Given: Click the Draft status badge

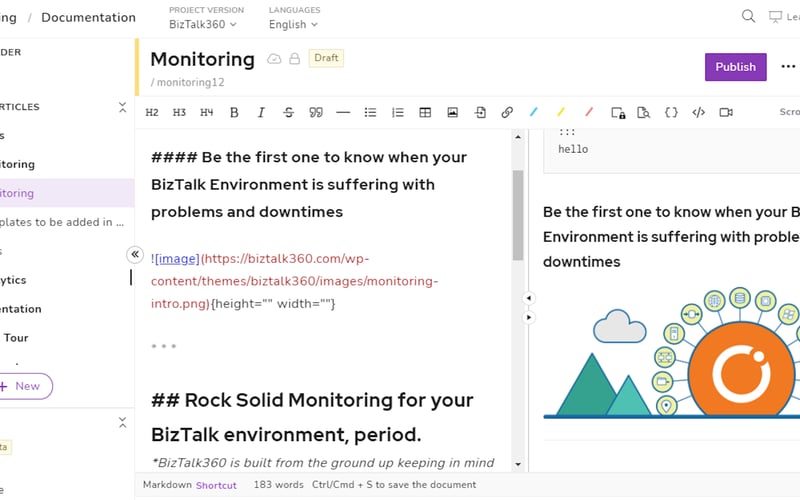Looking at the screenshot, I should pyautogui.click(x=326, y=58).
